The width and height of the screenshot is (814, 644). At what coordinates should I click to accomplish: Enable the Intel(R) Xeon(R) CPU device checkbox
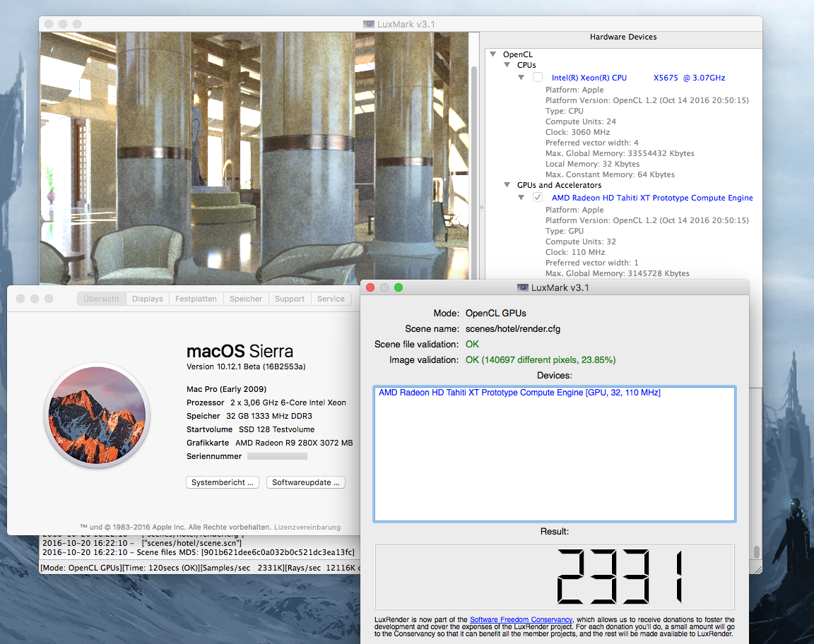point(537,78)
